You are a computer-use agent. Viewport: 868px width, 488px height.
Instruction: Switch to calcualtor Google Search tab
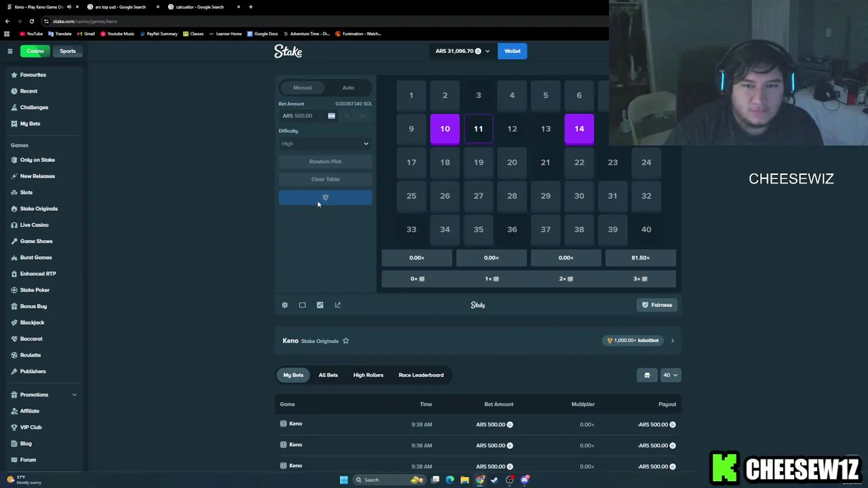[199, 7]
